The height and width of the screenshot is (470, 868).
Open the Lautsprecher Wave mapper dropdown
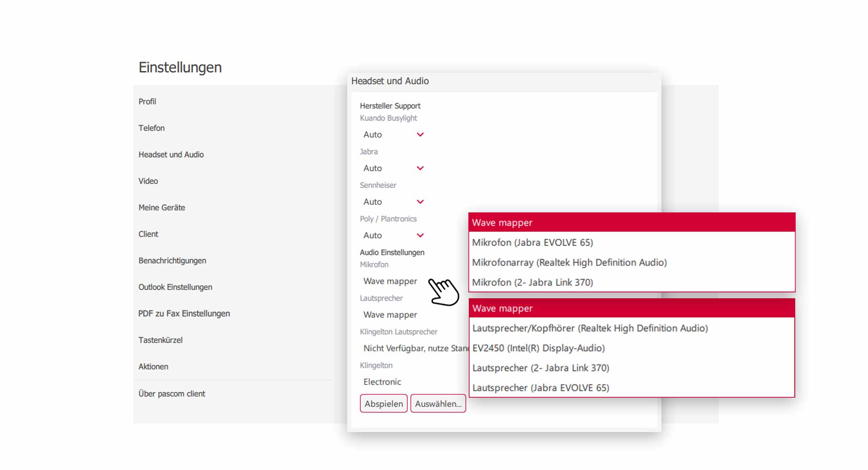click(x=390, y=315)
